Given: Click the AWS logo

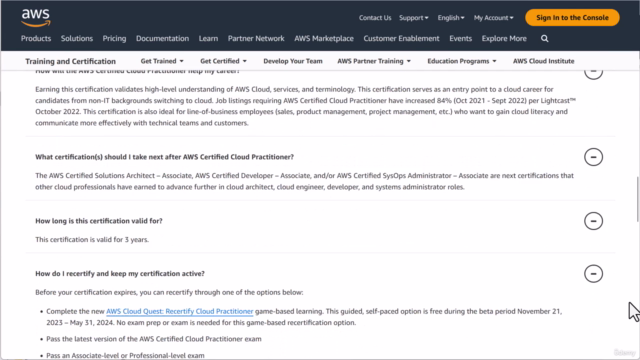Looking at the screenshot, I should pyautogui.click(x=36, y=18).
